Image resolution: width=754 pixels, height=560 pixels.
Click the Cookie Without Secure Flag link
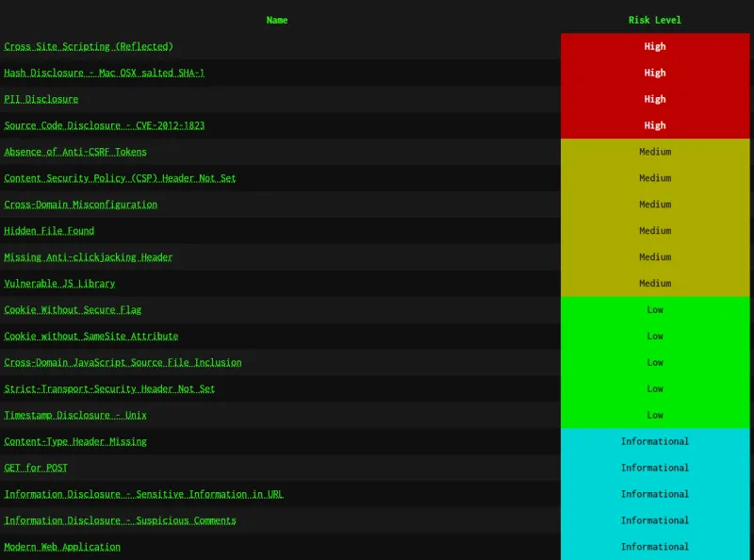tap(73, 310)
